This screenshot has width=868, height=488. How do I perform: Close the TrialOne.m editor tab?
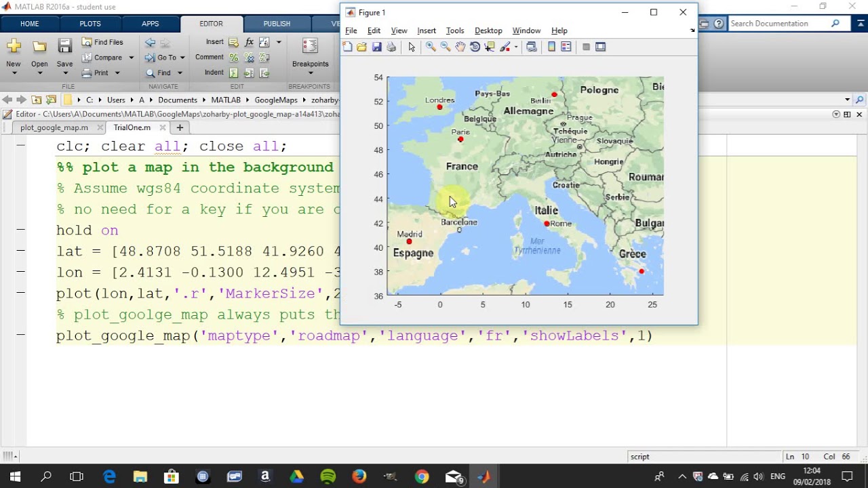pyautogui.click(x=163, y=127)
